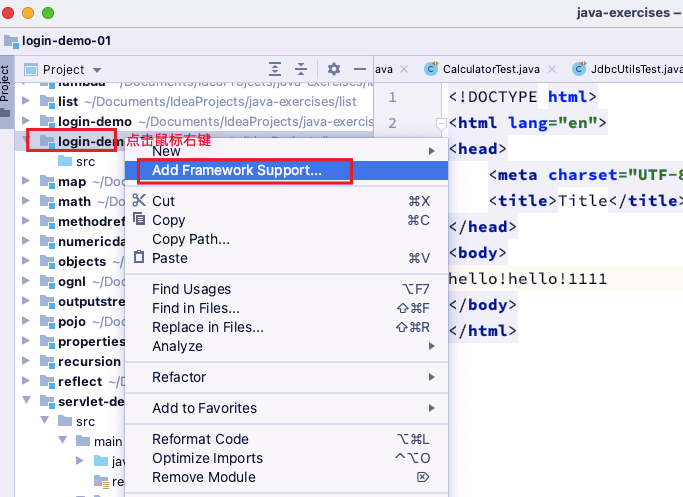Expand the list module tree node
Viewport: 683px width, 497px height.
26,101
